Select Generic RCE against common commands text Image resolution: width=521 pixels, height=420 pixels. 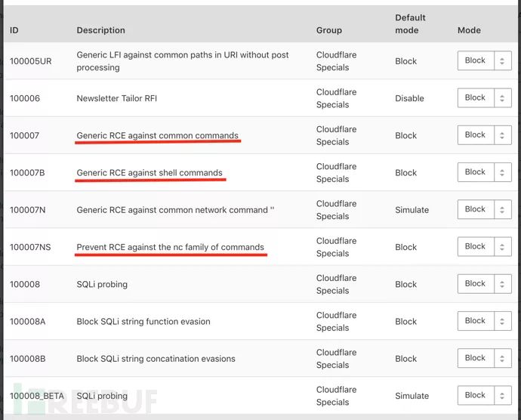pyautogui.click(x=157, y=135)
